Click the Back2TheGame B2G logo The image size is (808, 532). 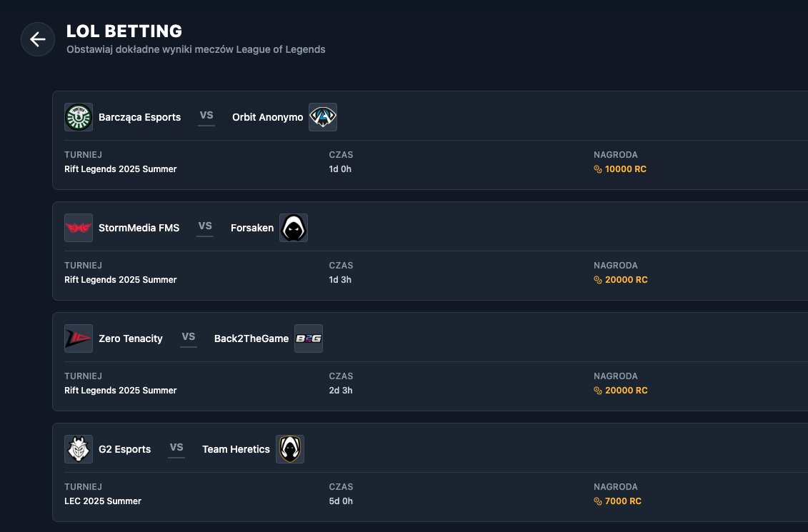(x=308, y=338)
